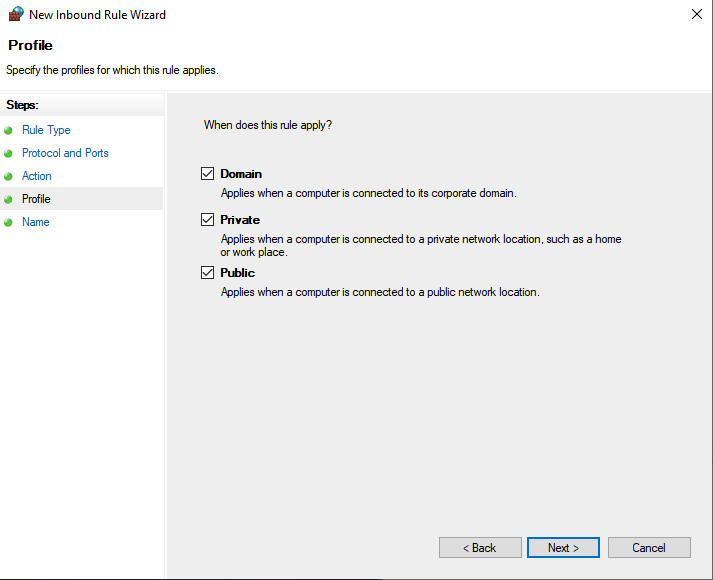
Task: Click green bullet beside Protocol and Ports
Action: click(x=9, y=154)
